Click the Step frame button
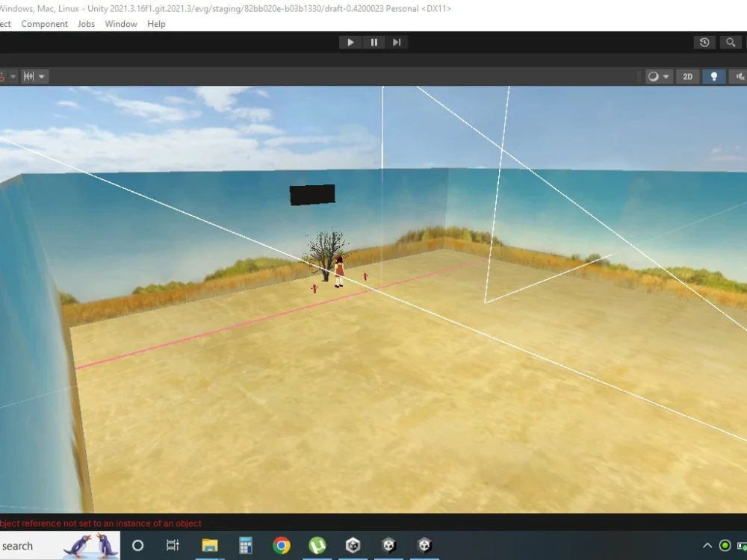Screen dimensions: 747x560 coord(397,42)
